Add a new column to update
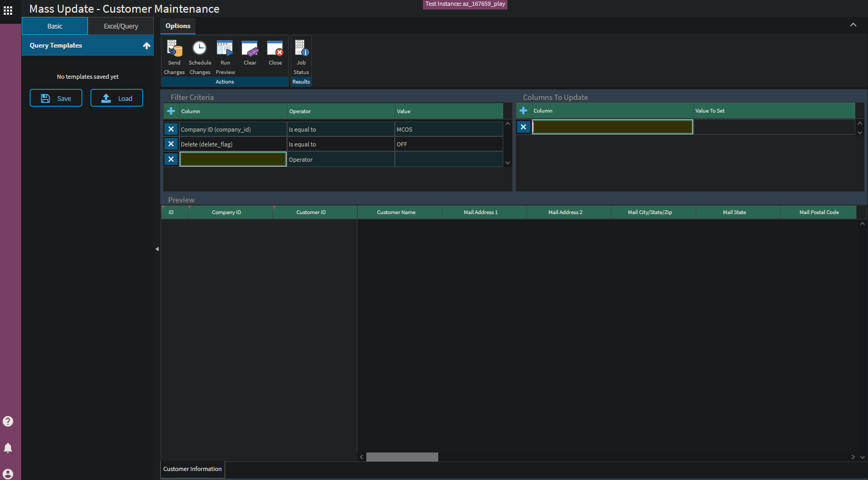Viewport: 868px width, 480px height. coord(523,110)
